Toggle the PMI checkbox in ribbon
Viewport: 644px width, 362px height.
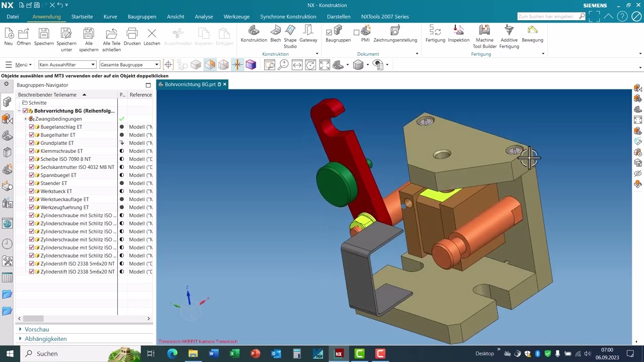[356, 33]
